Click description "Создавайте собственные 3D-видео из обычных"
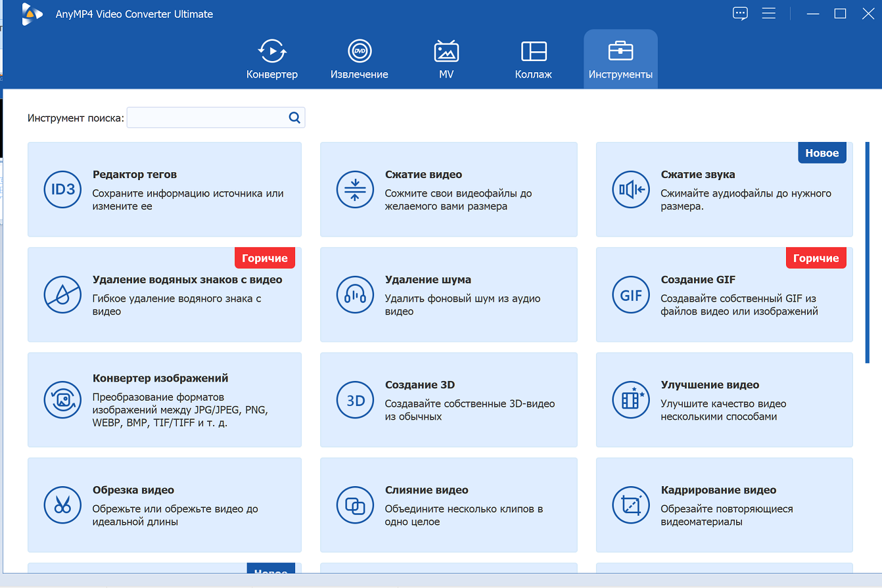Viewport: 882px width, 588px height. pyautogui.click(x=470, y=410)
